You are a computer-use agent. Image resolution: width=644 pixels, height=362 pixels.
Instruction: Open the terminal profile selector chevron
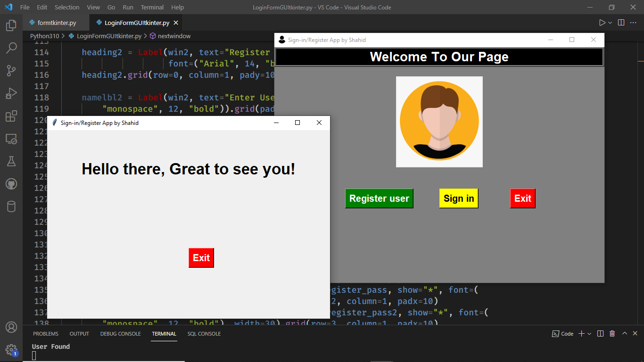point(589,333)
